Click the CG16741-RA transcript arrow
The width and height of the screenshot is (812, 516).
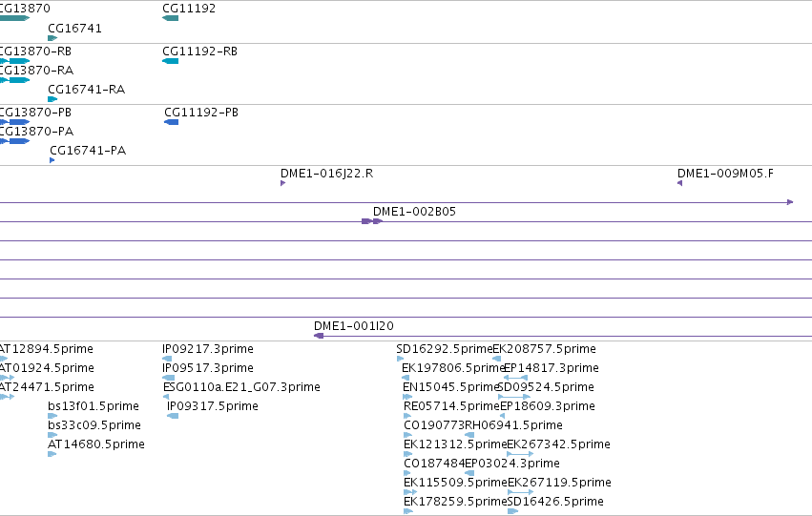pyautogui.click(x=52, y=99)
